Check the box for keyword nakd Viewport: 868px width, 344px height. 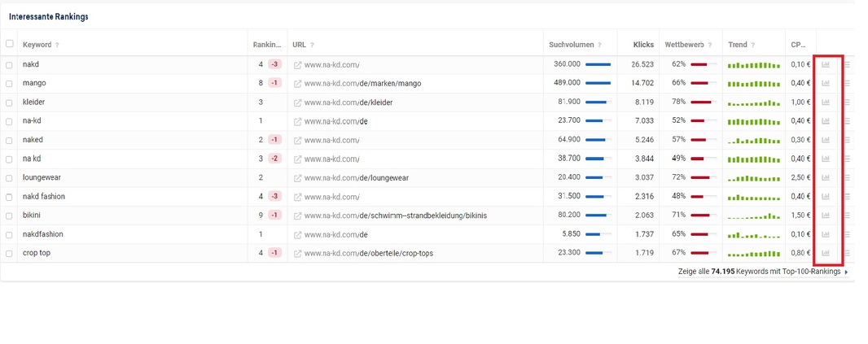pyautogui.click(x=9, y=65)
